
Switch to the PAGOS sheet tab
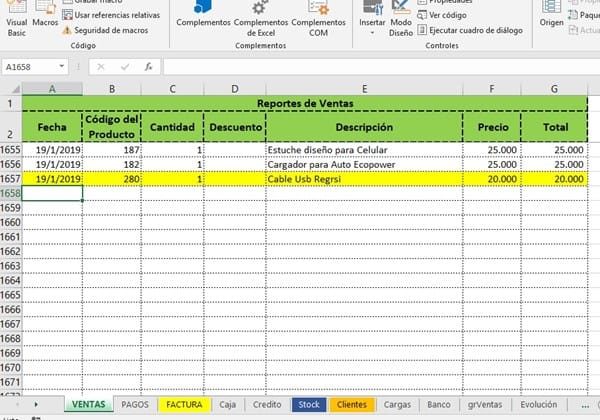tap(135, 404)
